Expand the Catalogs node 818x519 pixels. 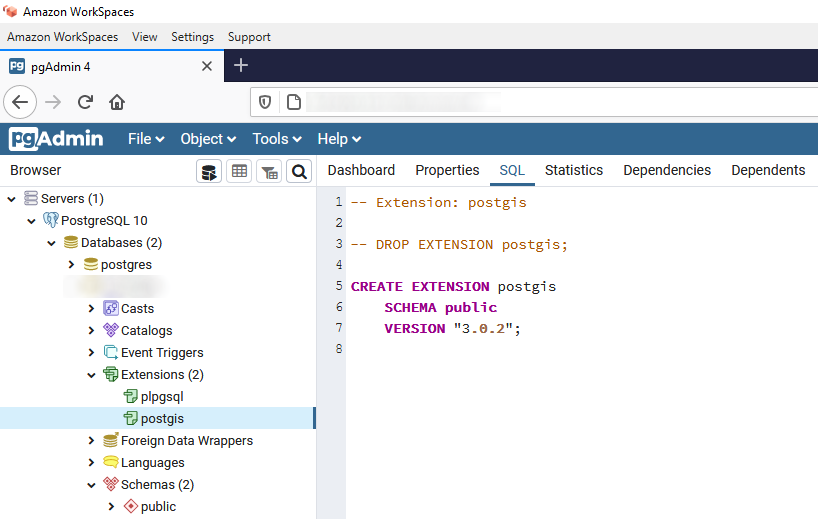(x=91, y=330)
